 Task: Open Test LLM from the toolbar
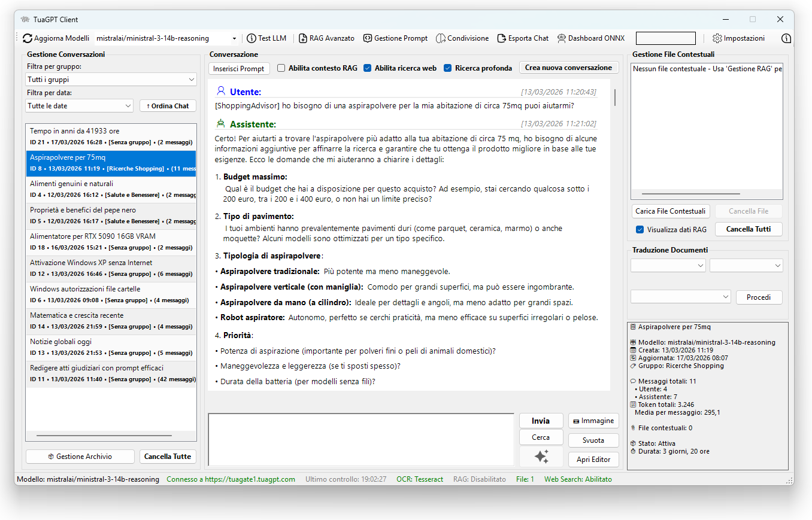[x=266, y=38]
